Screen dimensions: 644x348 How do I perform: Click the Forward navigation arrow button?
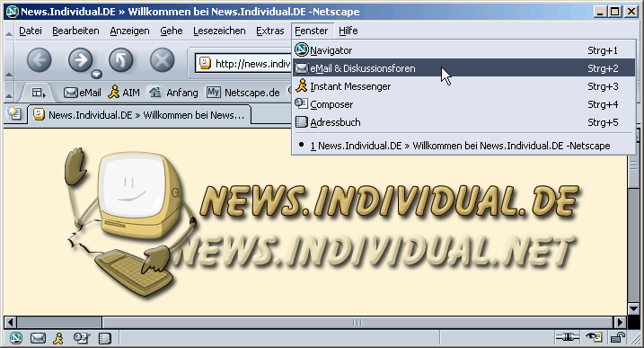pyautogui.click(x=80, y=60)
